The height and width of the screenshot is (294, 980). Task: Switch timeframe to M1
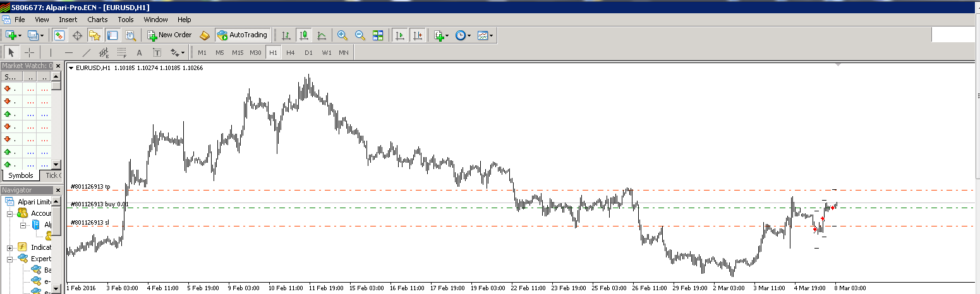pyautogui.click(x=202, y=52)
